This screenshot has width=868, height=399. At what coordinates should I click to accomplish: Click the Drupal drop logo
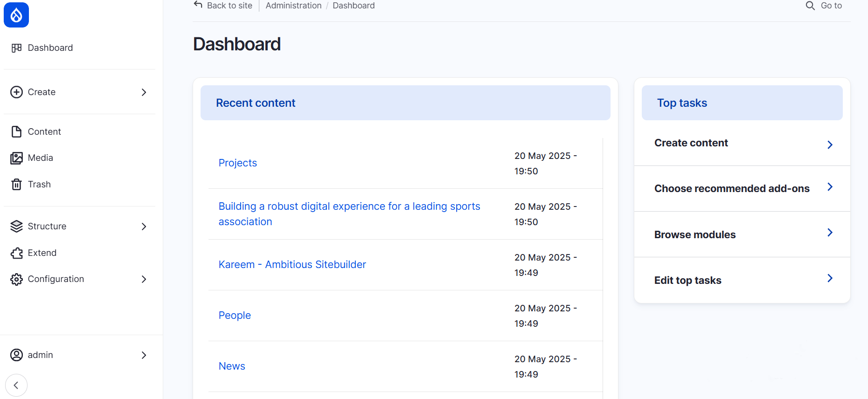[16, 15]
